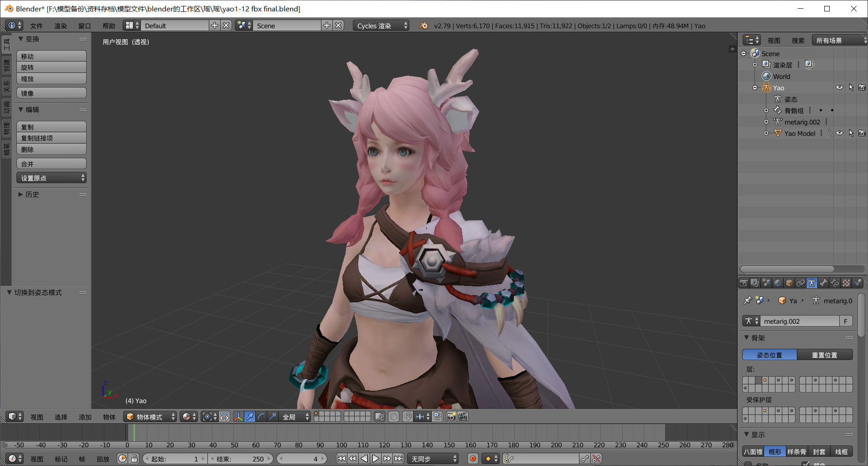Open the Object Constraints tab (chain icon)
The image size is (868, 466).
click(x=801, y=283)
